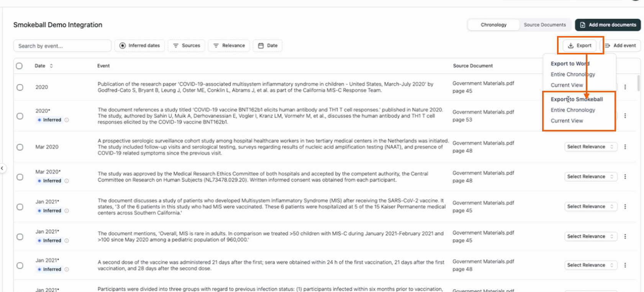Open three-dot menu for 2020 publication row
Viewport: 644px width, 292px height.
(625, 87)
